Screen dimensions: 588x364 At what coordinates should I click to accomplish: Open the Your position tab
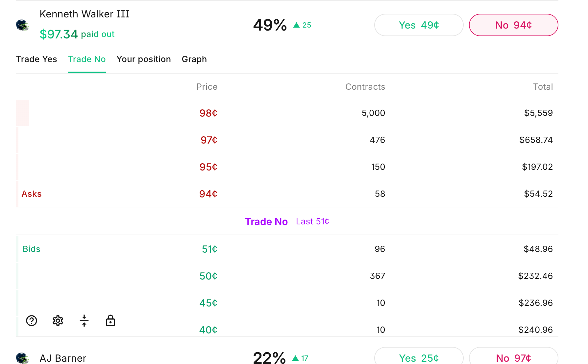point(144,59)
